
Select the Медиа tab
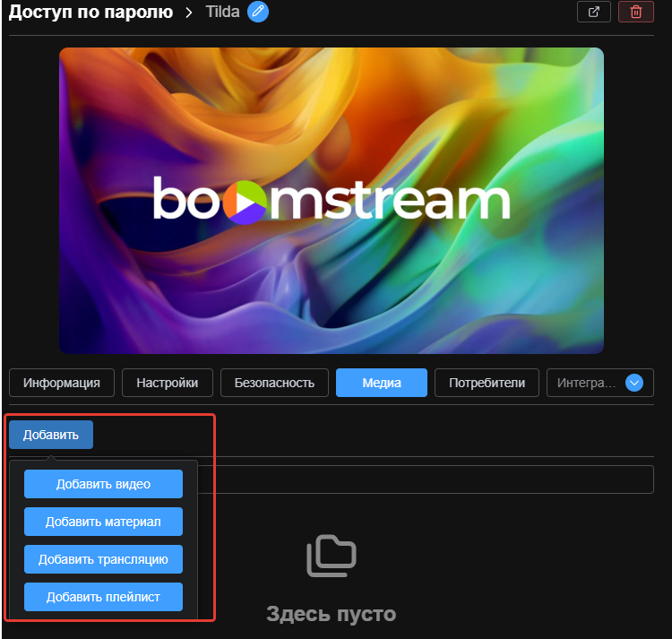(x=382, y=383)
